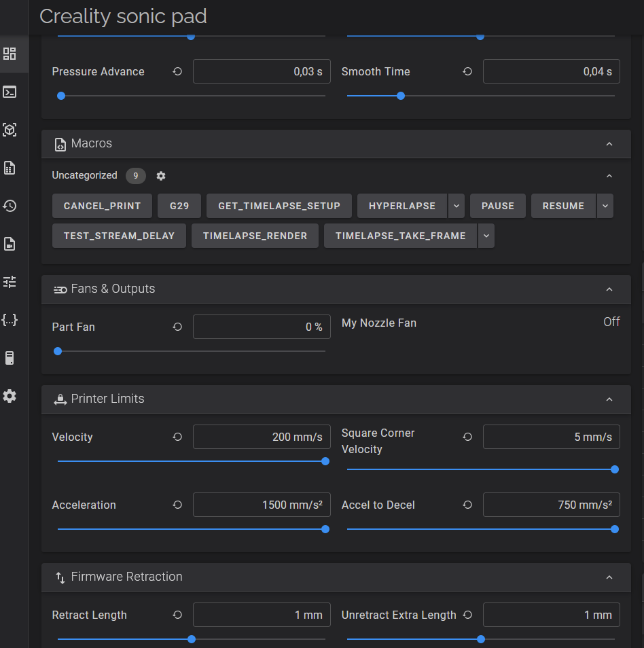Reset the Part Fan speed
644x648 pixels.
(x=177, y=327)
